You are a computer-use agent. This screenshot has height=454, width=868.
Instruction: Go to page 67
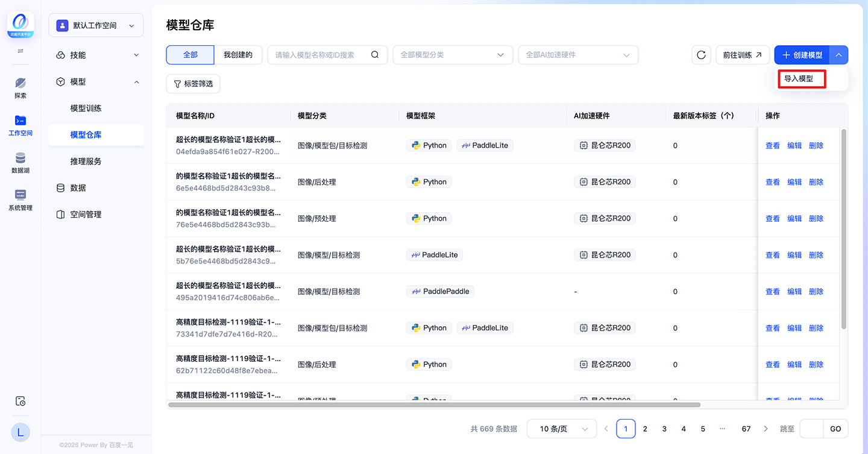point(746,429)
